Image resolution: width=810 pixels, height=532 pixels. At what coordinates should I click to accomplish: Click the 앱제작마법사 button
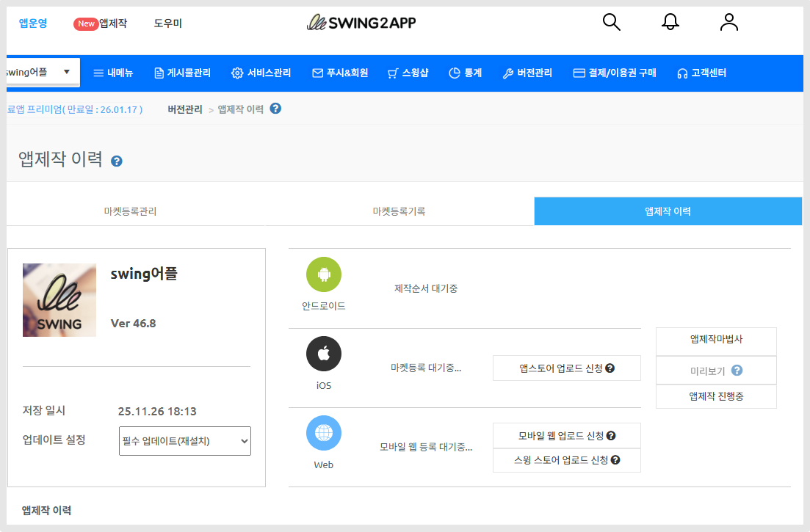[x=716, y=340]
